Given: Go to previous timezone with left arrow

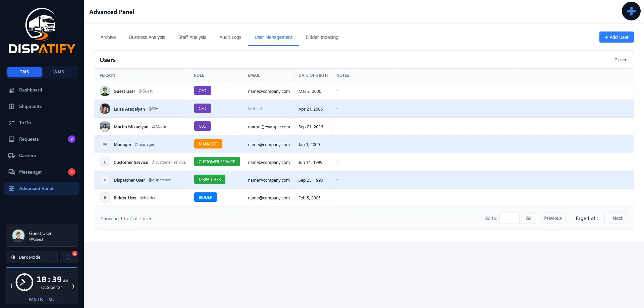Looking at the screenshot, I should click(x=11, y=286).
